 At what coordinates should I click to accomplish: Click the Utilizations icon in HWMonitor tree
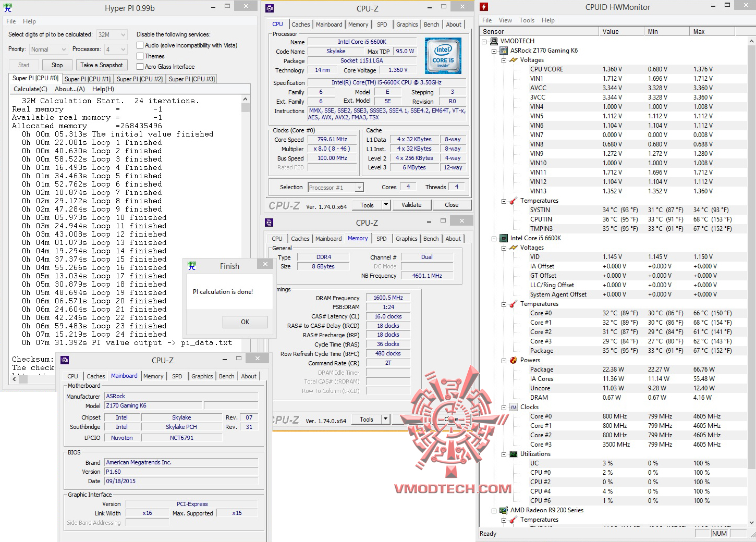514,454
